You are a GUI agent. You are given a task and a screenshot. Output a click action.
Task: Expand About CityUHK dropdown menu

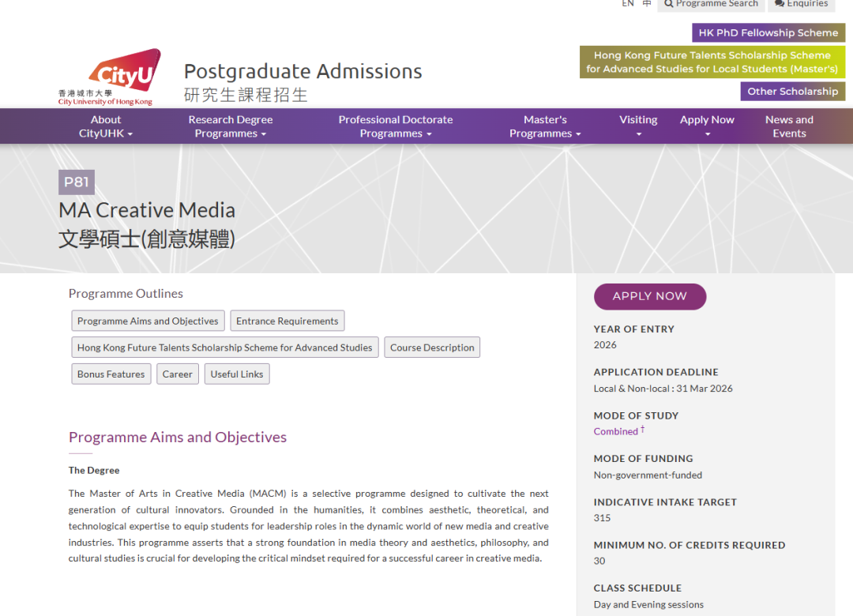(106, 126)
